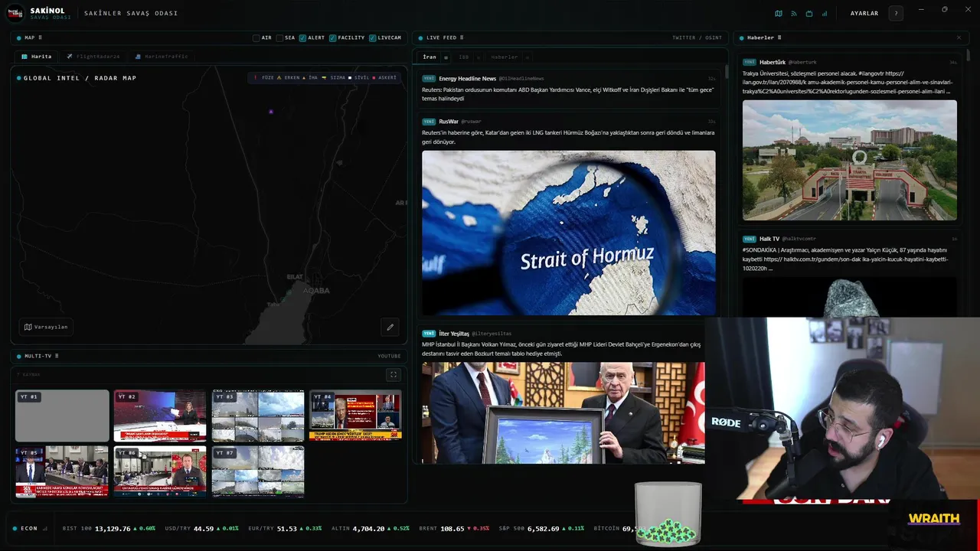This screenshot has height=551, width=980.
Task: Click the Varsayılan map preset button
Action: coord(46,327)
